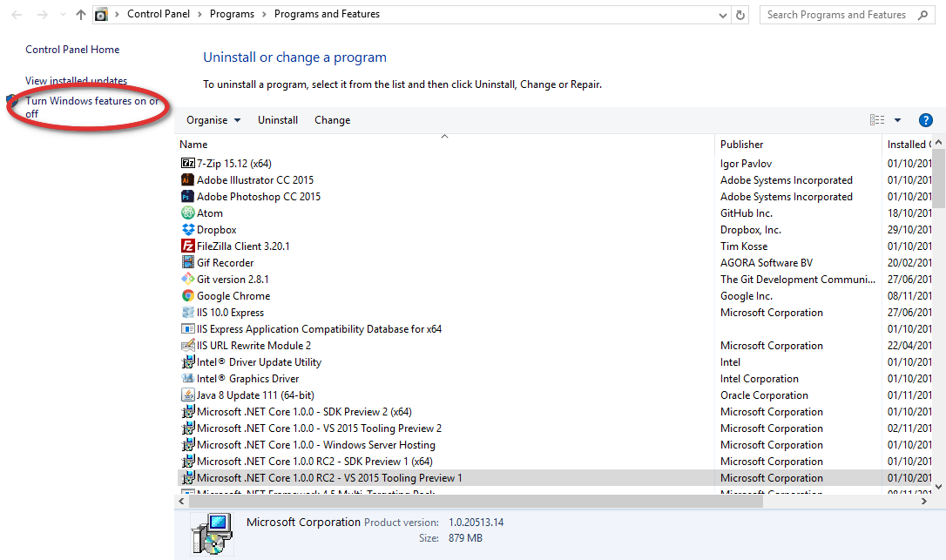Click the product version 1.0.20513.14 value
This screenshot has height=560, width=946.
(476, 522)
